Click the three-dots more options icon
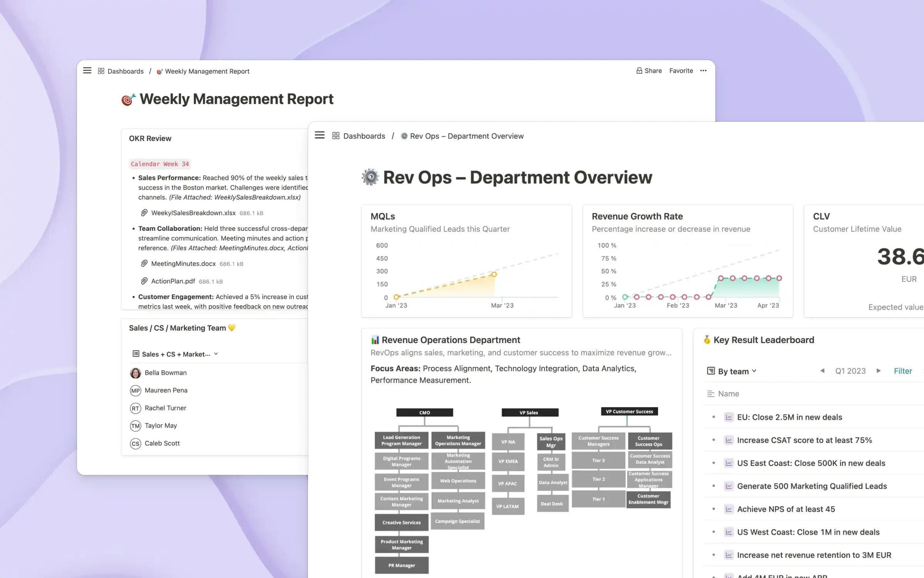The image size is (924, 578). 703,71
